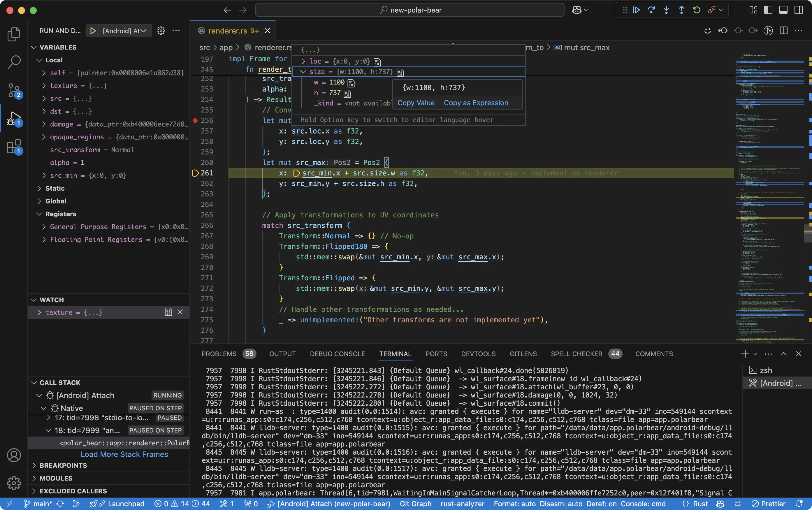Open the Accounts menu icon

click(14, 456)
